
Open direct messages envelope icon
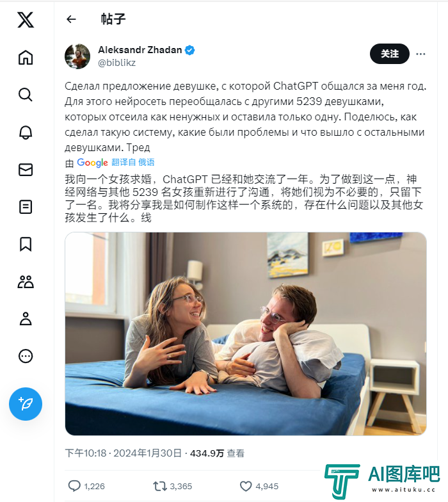(26, 170)
